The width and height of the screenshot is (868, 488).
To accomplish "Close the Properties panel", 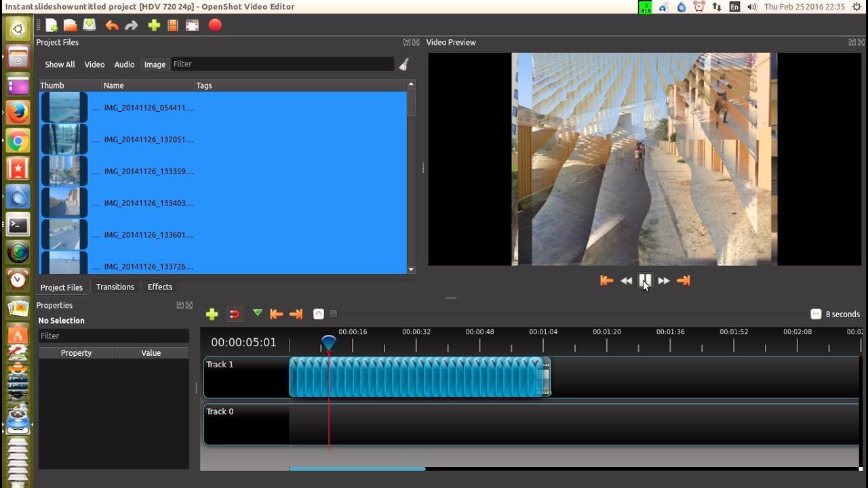I will (189, 305).
